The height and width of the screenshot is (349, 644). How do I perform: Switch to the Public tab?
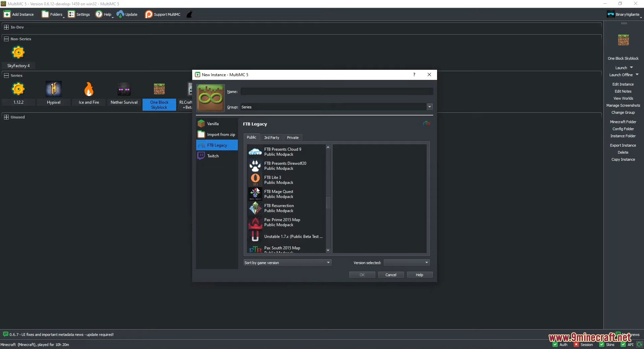pos(252,137)
